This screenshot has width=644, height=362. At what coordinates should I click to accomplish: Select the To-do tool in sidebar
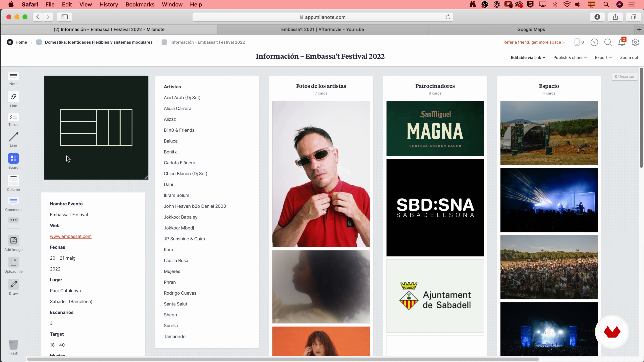point(13,120)
